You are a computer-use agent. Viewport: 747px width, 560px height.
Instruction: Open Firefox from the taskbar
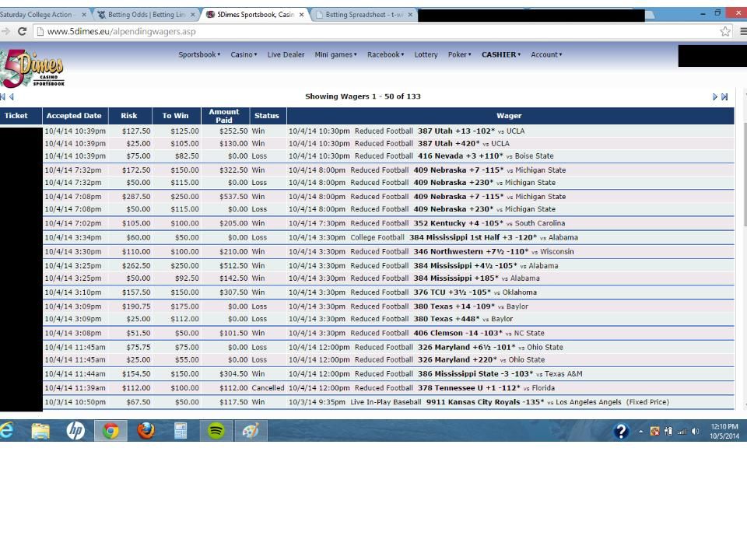[x=146, y=430]
